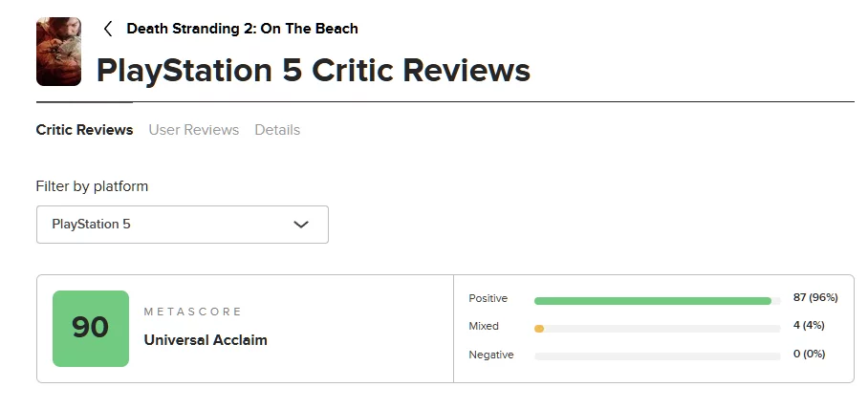Viewport: 868px width, 409px height.
Task: Filter by Positive reviews label
Action: 488,299
